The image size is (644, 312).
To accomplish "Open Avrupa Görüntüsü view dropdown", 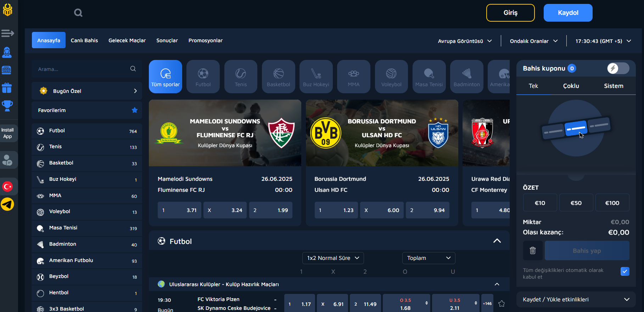I will 465,41.
